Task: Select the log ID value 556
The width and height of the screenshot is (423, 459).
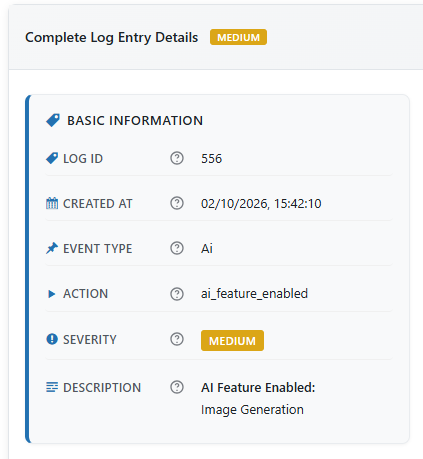Action: coord(211,159)
